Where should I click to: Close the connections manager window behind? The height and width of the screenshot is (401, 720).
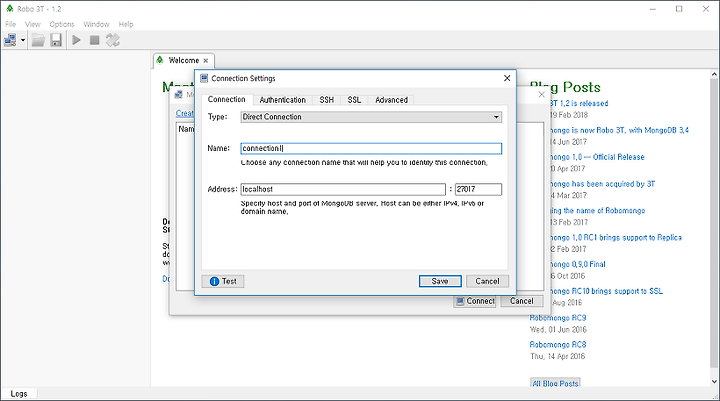tap(541, 94)
